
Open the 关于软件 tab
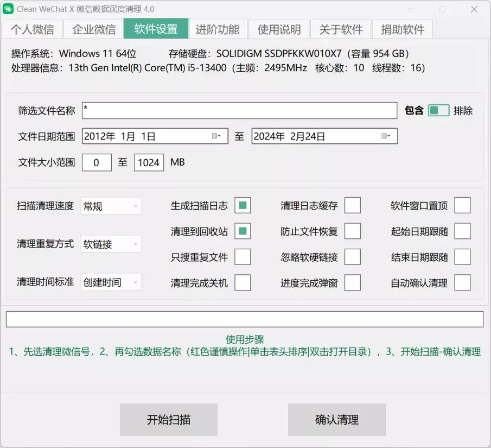(x=341, y=29)
